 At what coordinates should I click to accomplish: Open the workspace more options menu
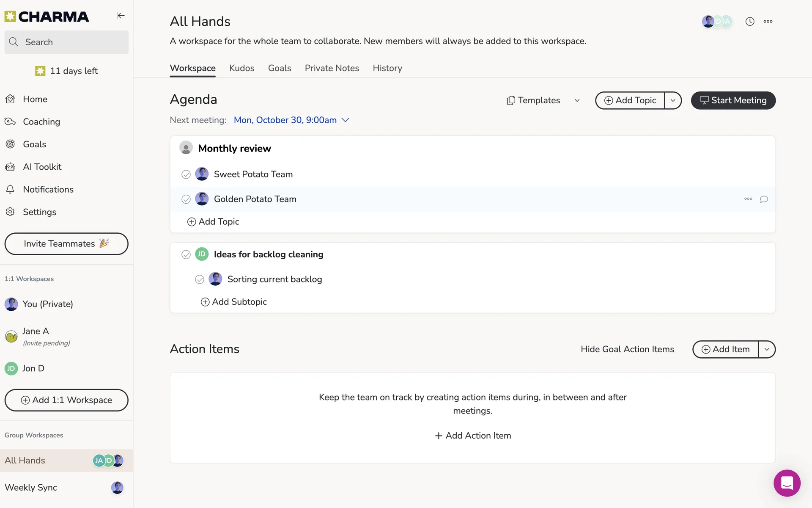(768, 22)
